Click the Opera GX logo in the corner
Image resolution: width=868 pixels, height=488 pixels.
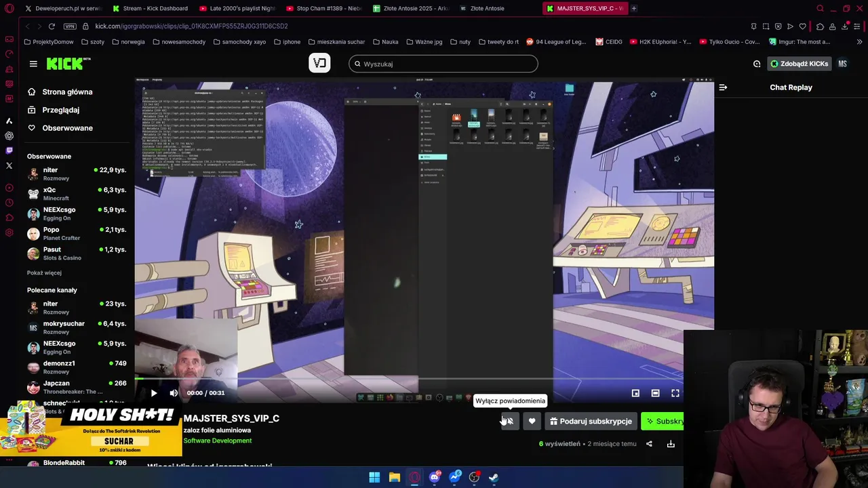tap(9, 9)
